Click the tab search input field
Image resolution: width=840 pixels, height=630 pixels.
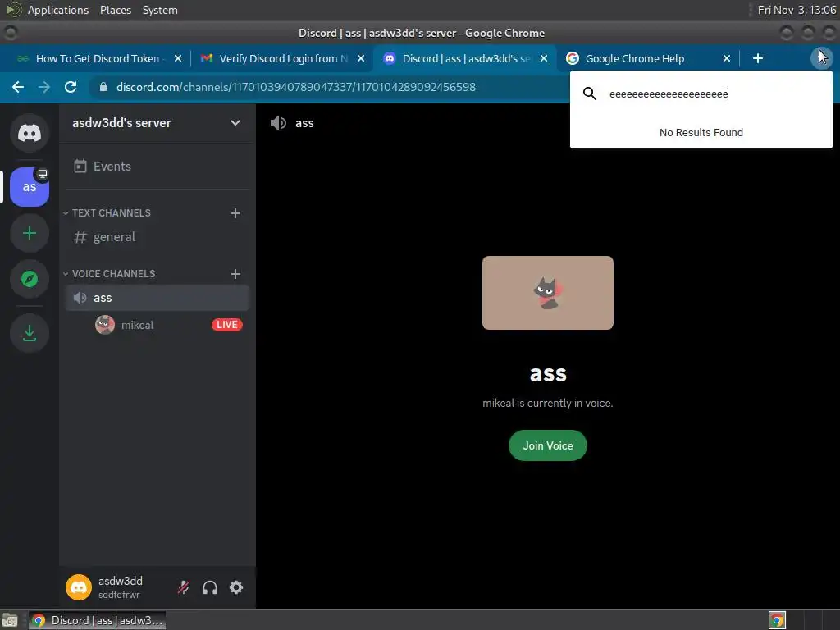pos(715,94)
